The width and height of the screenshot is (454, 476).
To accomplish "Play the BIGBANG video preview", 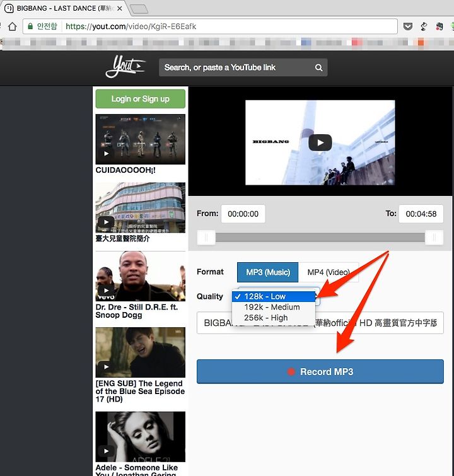I will pyautogui.click(x=320, y=142).
